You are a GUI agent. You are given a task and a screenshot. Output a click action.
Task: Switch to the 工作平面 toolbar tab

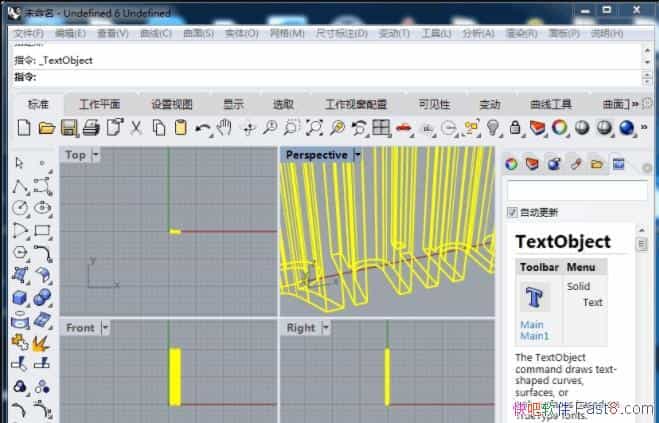click(99, 104)
